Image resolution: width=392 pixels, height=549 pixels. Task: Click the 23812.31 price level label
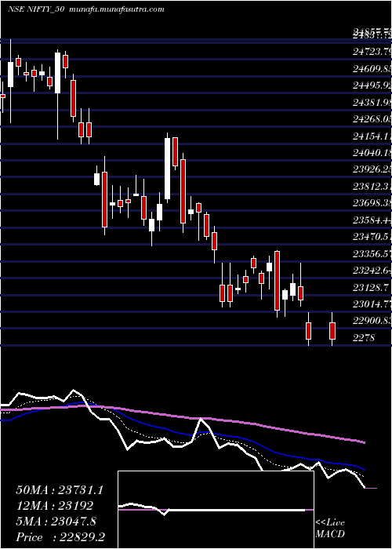[372, 187]
